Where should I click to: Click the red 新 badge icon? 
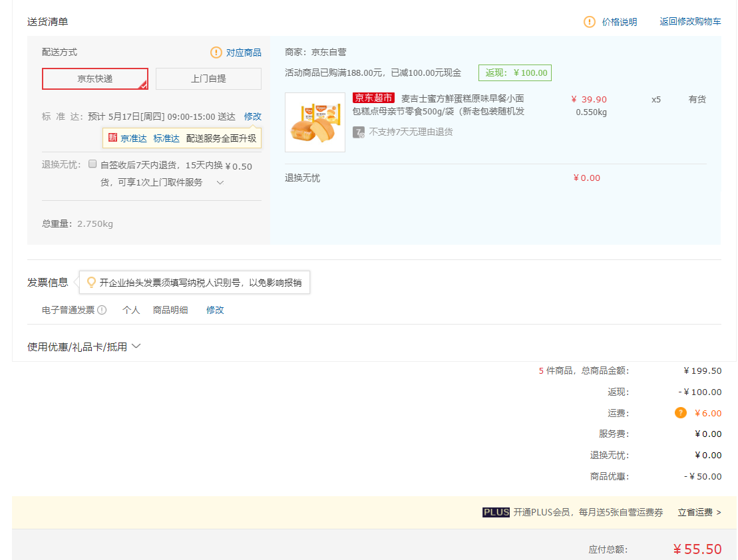click(112, 138)
